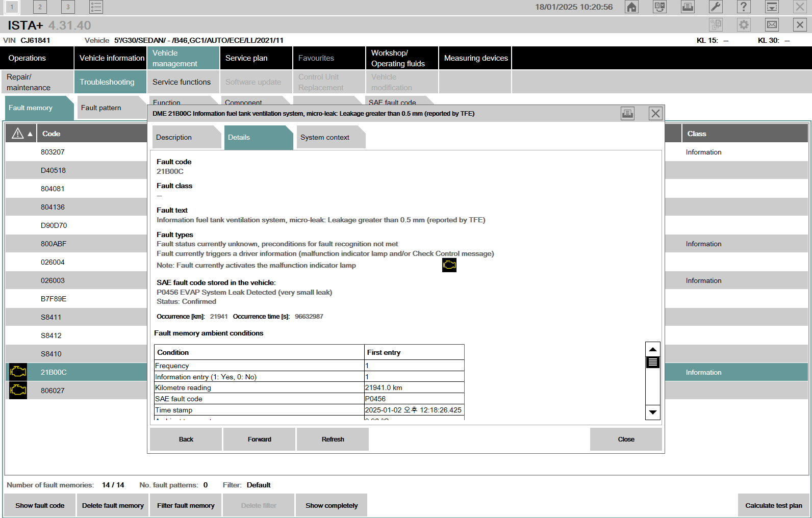Sort by Code column header

coord(93,134)
